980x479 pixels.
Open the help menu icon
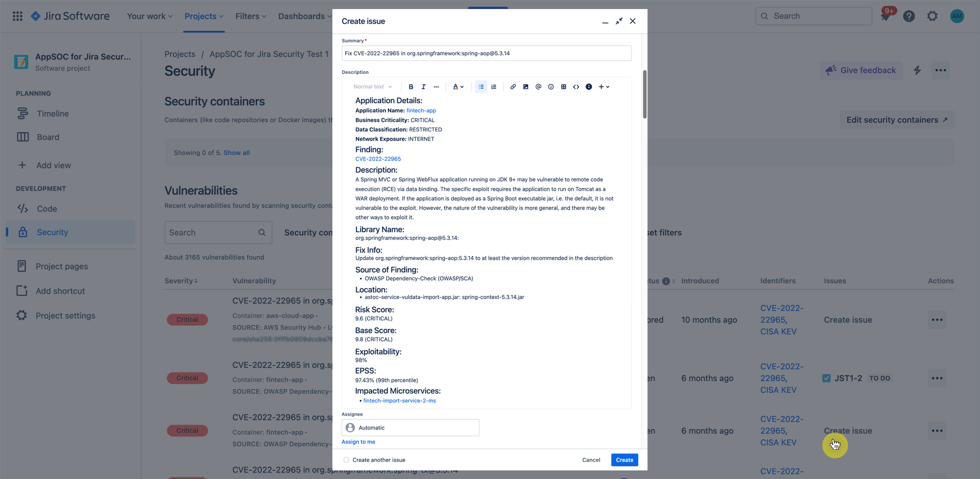909,16
